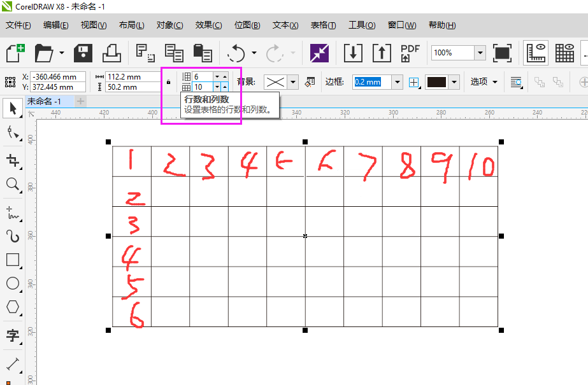This screenshot has height=385, width=588.
Task: Select the dimension line tool
Action: pos(13,364)
